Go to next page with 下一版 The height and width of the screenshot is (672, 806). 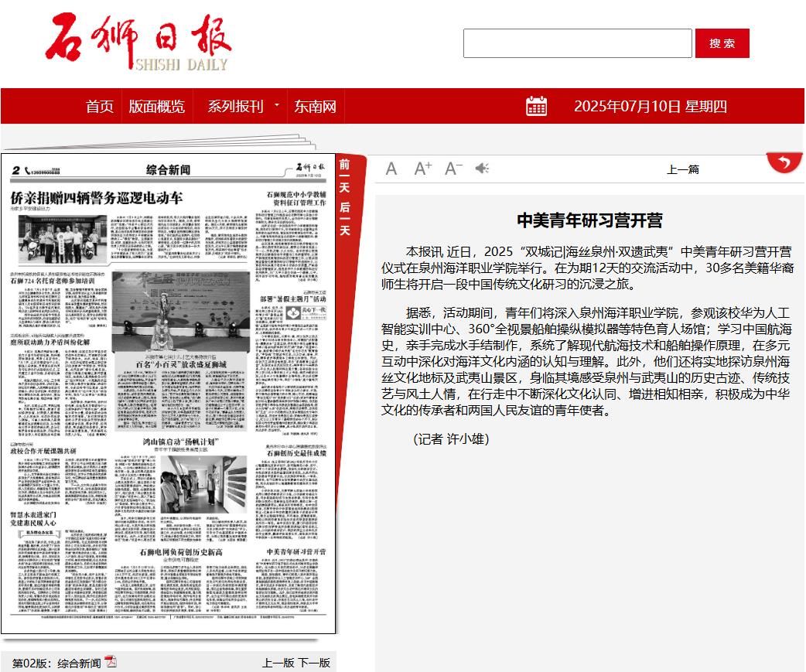pos(314,663)
